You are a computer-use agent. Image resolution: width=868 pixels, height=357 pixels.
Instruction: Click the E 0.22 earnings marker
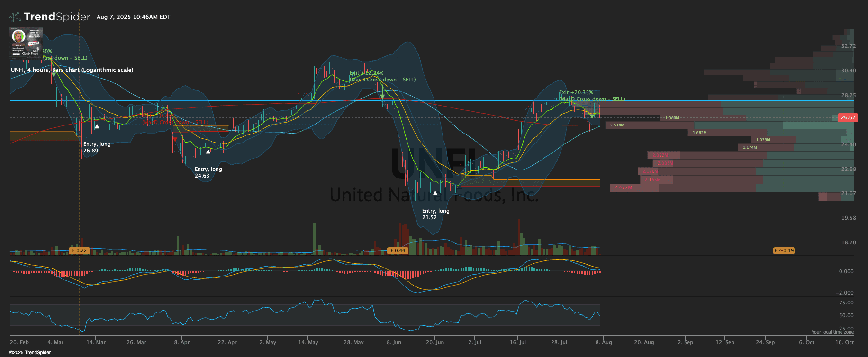coord(79,250)
